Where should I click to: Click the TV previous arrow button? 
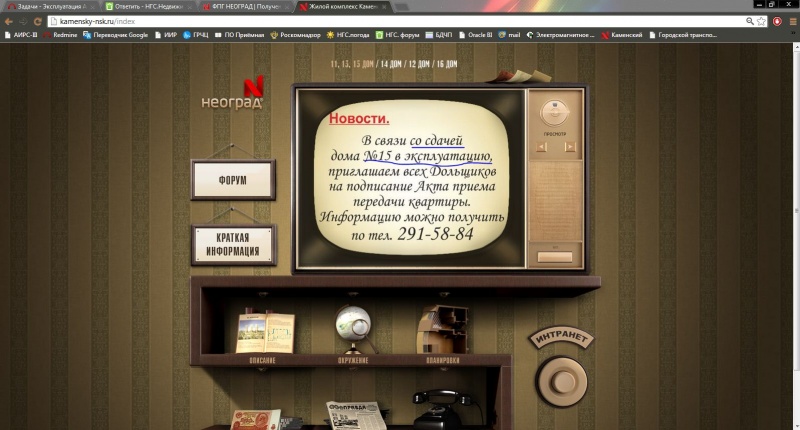click(x=541, y=147)
